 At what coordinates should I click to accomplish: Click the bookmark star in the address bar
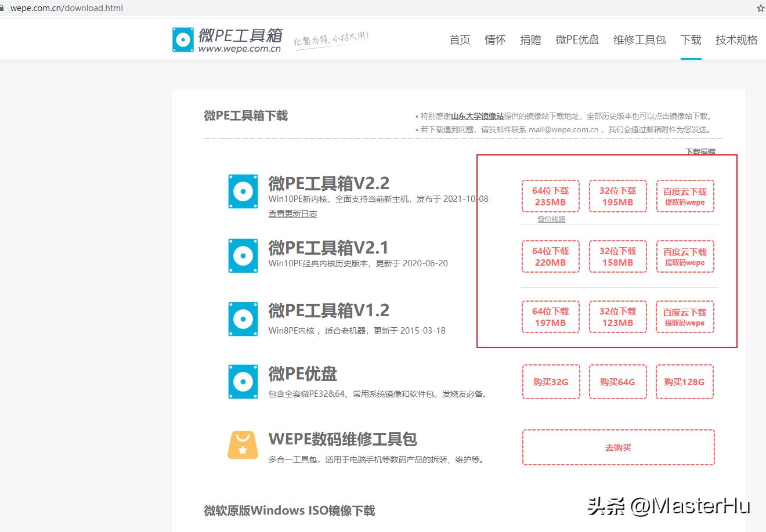point(760,8)
